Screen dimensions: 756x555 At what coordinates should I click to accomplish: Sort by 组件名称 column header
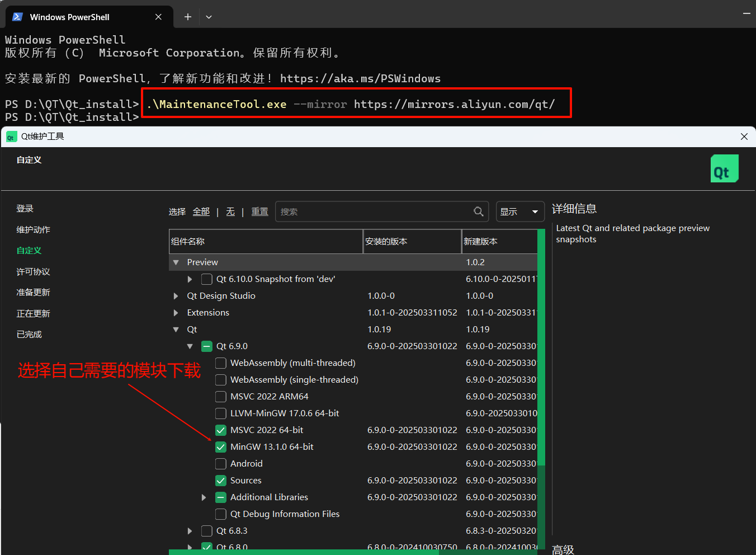point(266,241)
